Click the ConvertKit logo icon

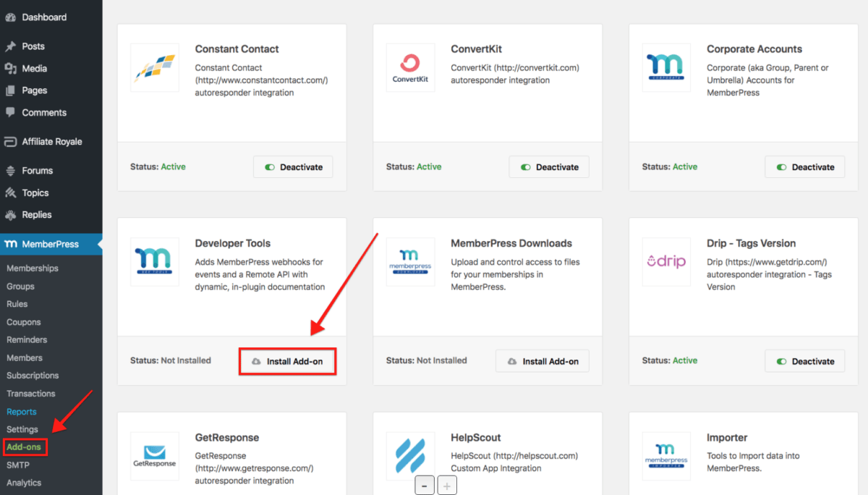pyautogui.click(x=410, y=68)
